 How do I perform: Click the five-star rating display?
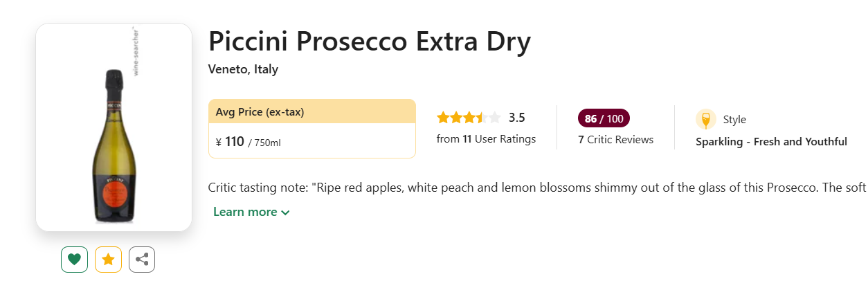pos(469,118)
